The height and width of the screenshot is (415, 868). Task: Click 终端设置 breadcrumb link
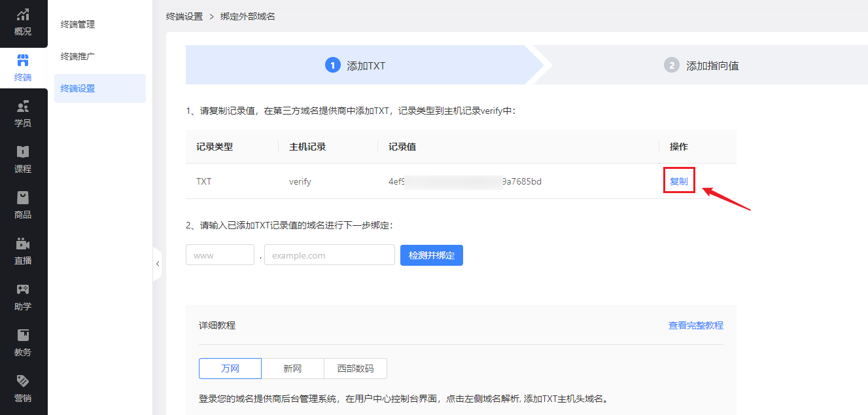pos(184,16)
